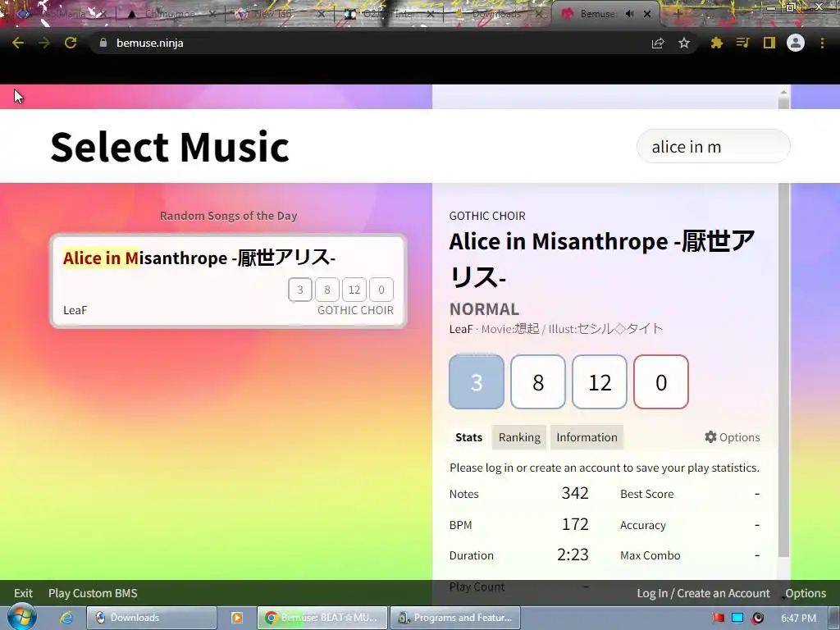Switch to the Downloads browser tab
Screen dimensions: 840x630
(x=496, y=14)
